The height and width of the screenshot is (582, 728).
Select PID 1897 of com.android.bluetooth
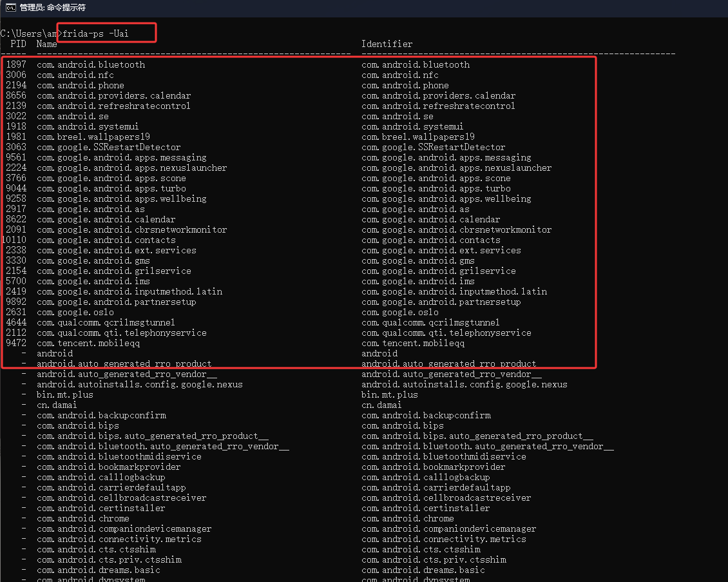(16, 64)
